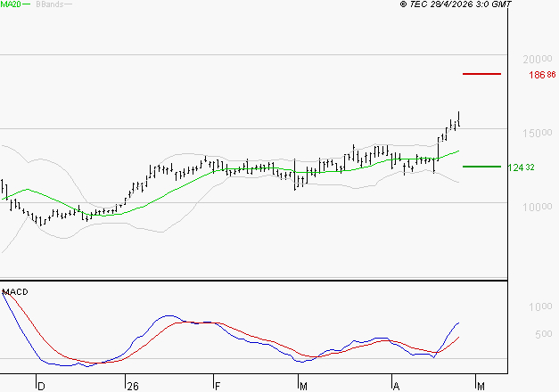Click the green support level line
Viewport: 559px width, 392px height.
481,167
